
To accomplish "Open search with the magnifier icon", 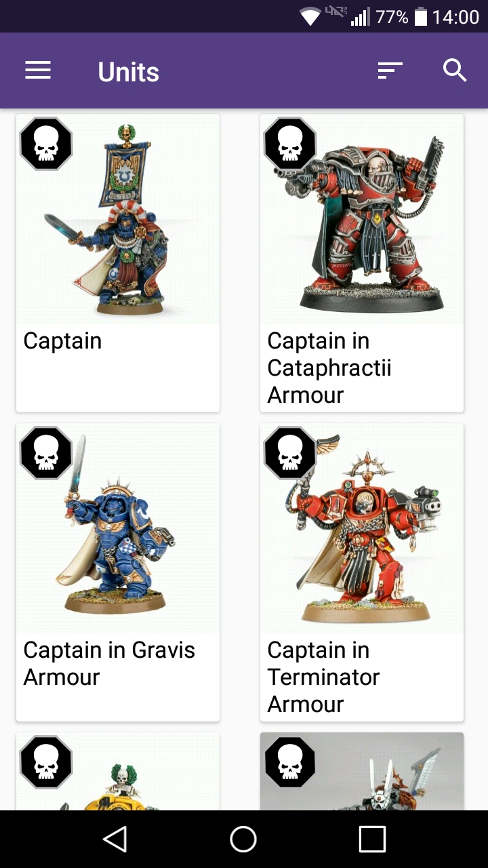I will tap(455, 71).
